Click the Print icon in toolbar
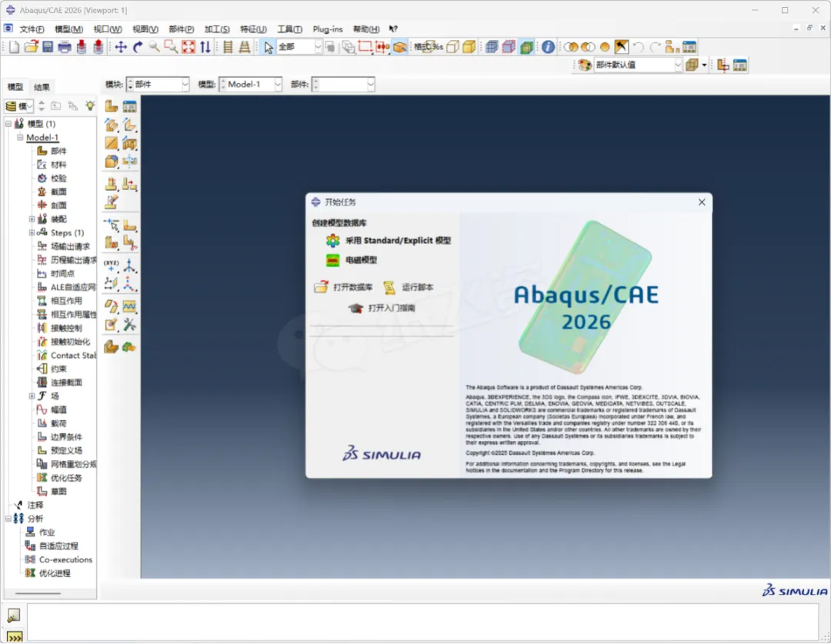The height and width of the screenshot is (644, 831). [x=65, y=47]
